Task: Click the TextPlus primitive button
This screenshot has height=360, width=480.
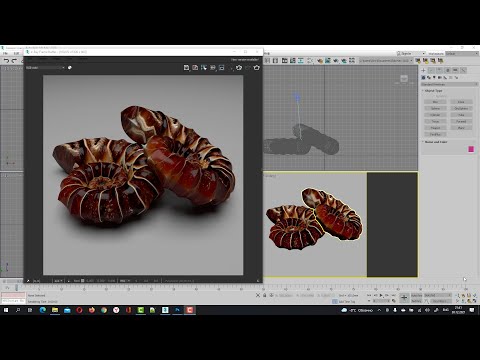Action: coord(435,134)
